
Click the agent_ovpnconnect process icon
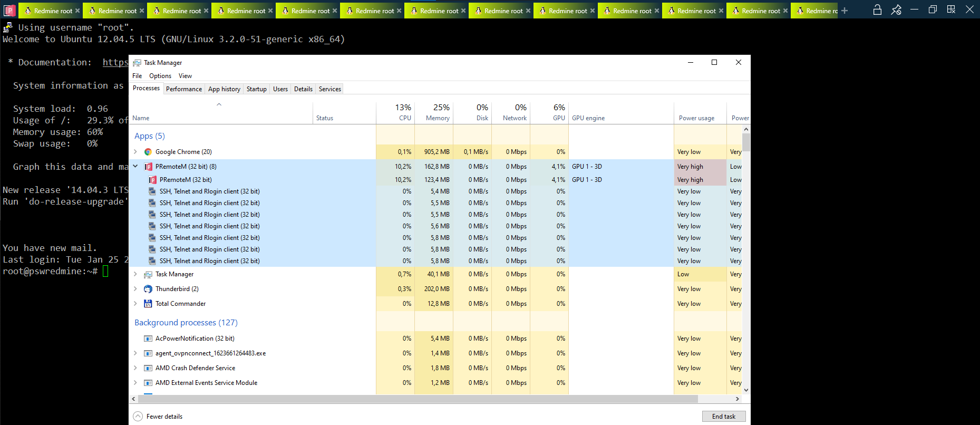tap(148, 353)
